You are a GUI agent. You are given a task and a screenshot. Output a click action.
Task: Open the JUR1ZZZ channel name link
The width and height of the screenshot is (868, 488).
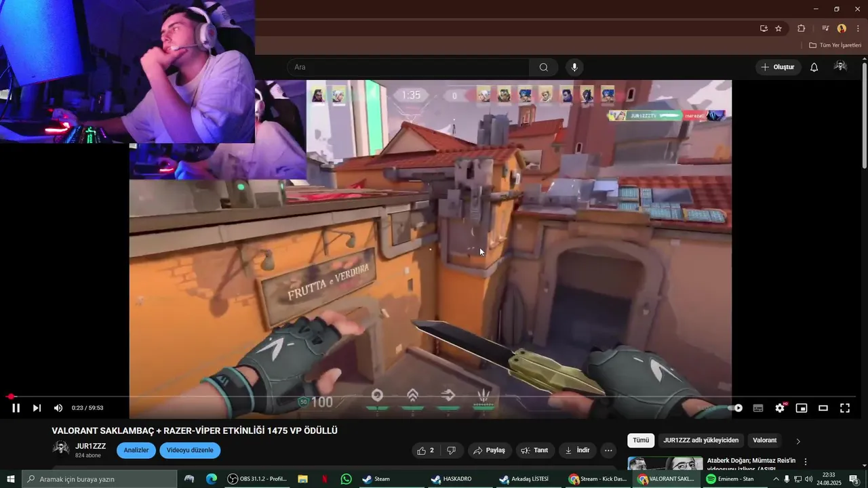90,446
